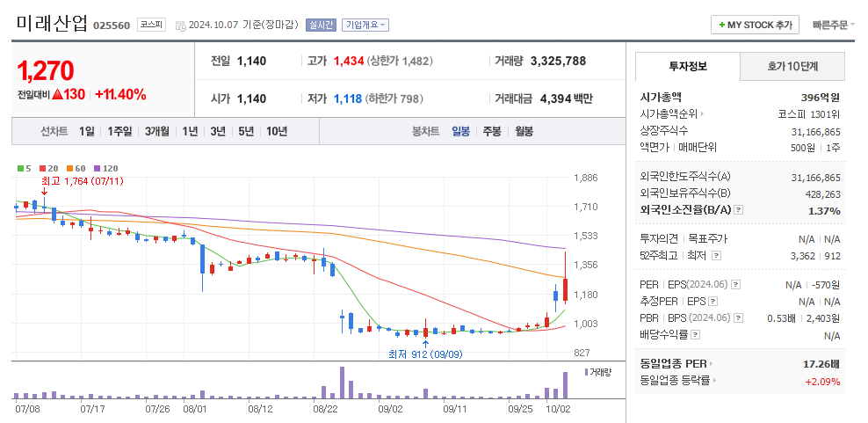This screenshot has height=423, width=868.
Task: Click the 상장주식수 value 31,166,865
Action: click(x=816, y=132)
